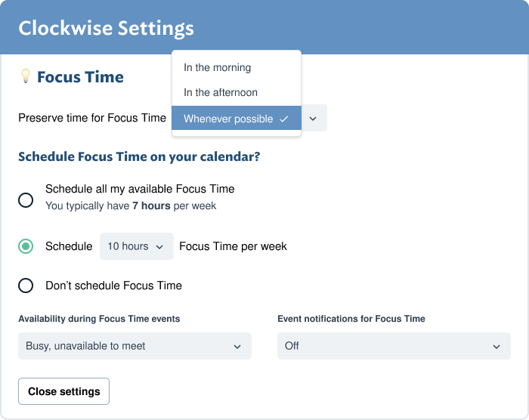The image size is (529, 420).
Task: Click the chevron in 10 hours dropdown
Action: [x=159, y=247]
